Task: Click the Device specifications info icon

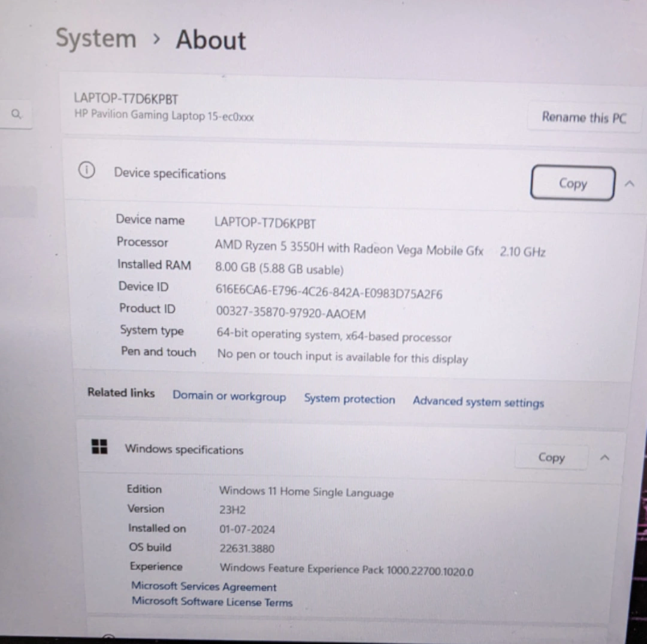Action: (87, 170)
